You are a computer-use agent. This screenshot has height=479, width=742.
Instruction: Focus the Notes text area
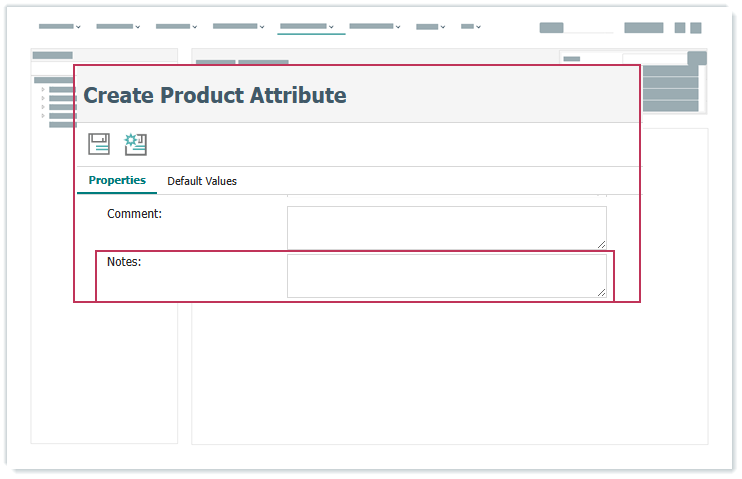point(446,275)
